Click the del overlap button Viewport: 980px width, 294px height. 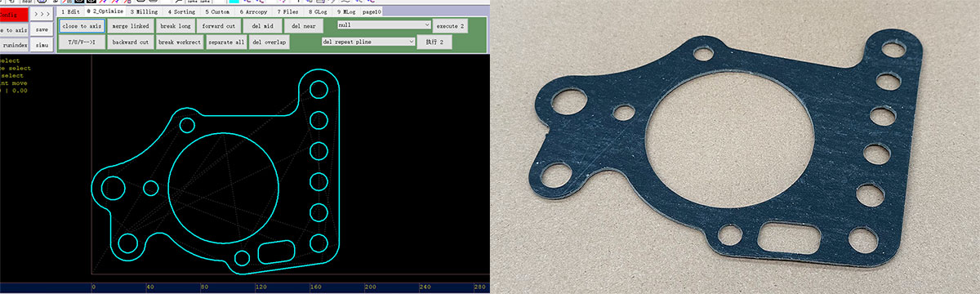point(269,42)
